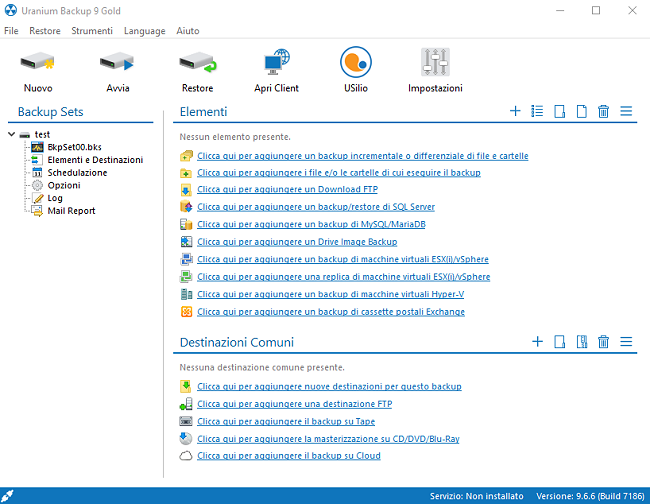Launch the Apri Client icon
This screenshot has width=650, height=504.
[x=276, y=62]
